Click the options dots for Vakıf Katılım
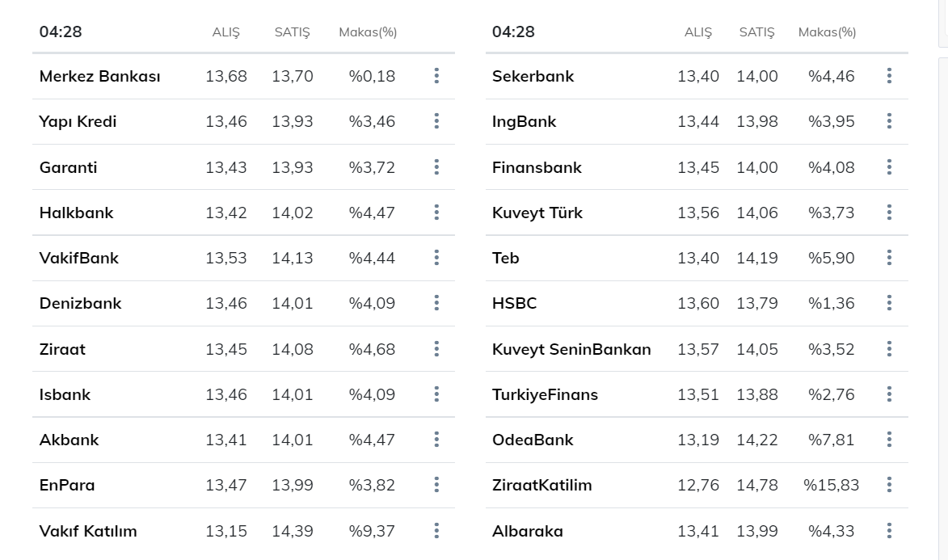This screenshot has width=948, height=560. [436, 531]
